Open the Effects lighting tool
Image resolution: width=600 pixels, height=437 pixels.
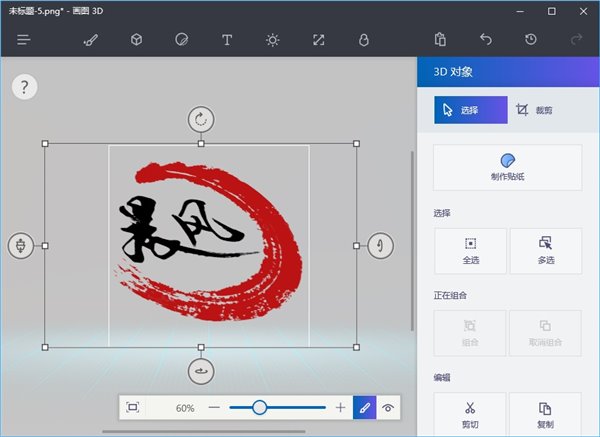272,40
